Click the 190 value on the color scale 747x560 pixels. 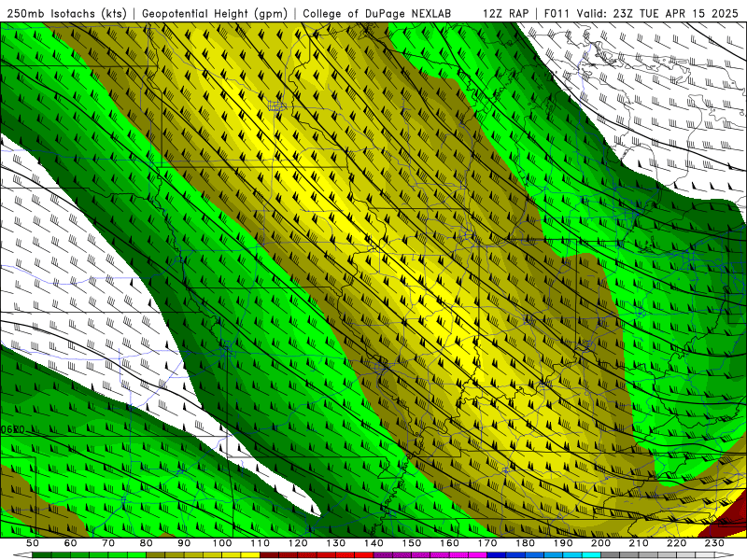563,543
